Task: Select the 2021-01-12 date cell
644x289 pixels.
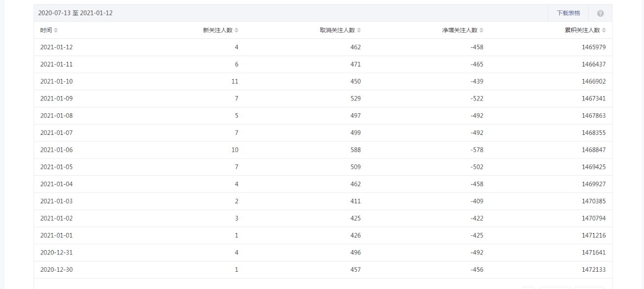Action: coord(56,47)
